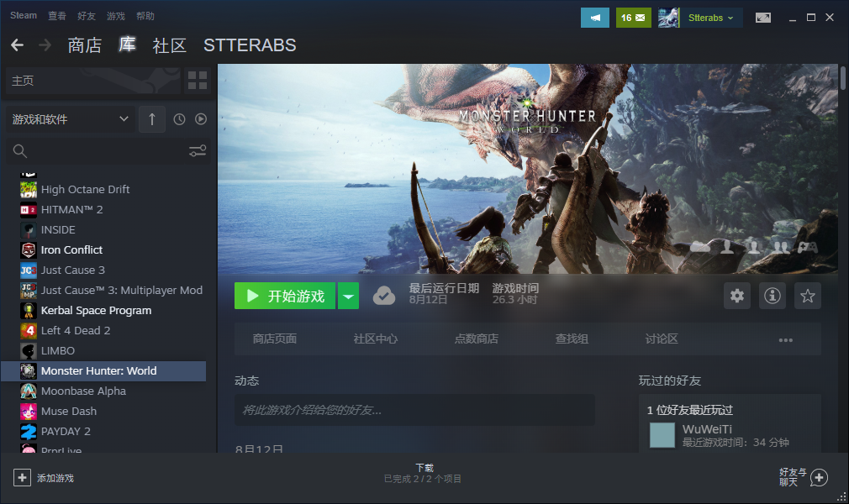Viewport: 849px width, 504px height.
Task: Open 查找组 link
Action: point(572,339)
